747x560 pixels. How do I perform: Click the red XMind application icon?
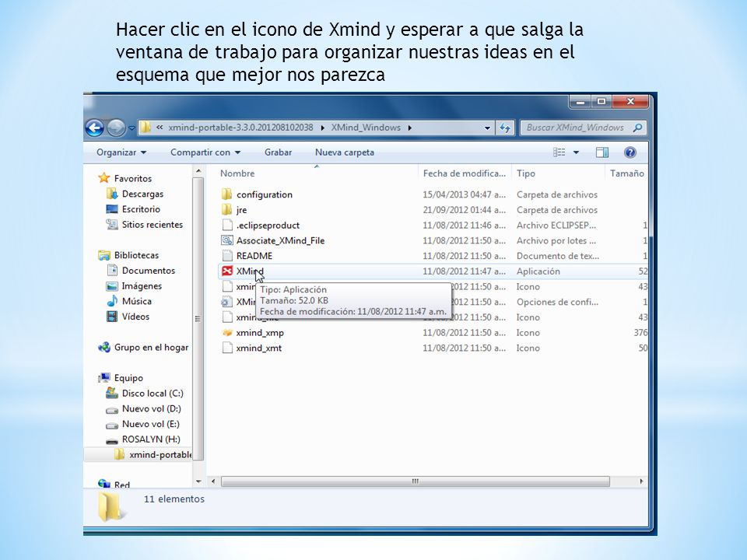(227, 271)
